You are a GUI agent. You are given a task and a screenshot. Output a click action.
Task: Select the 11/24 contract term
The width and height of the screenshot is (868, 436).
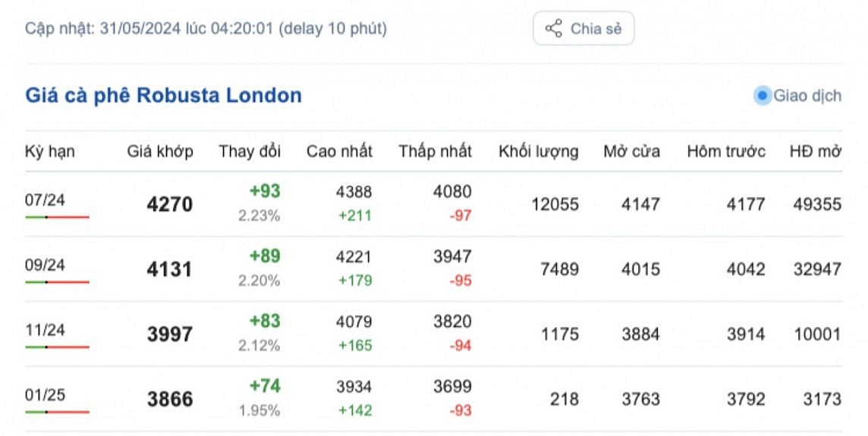[x=45, y=330]
